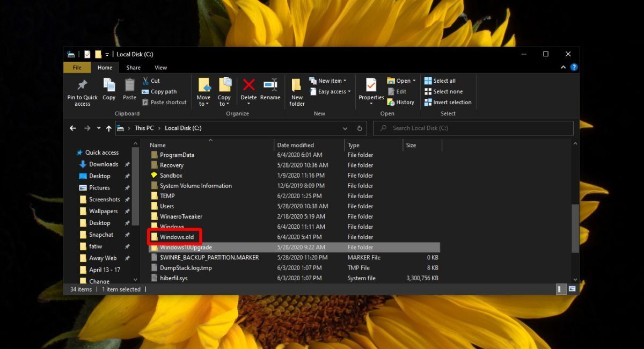
Task: Refresh the current folder view
Action: 360,128
